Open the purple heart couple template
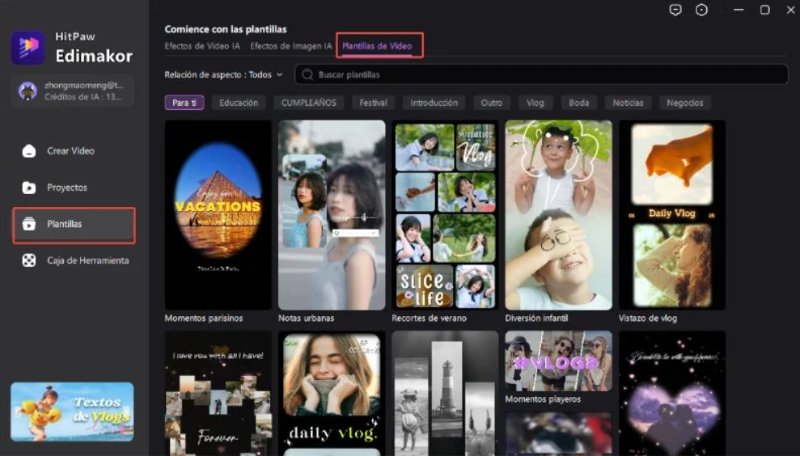 click(672, 393)
